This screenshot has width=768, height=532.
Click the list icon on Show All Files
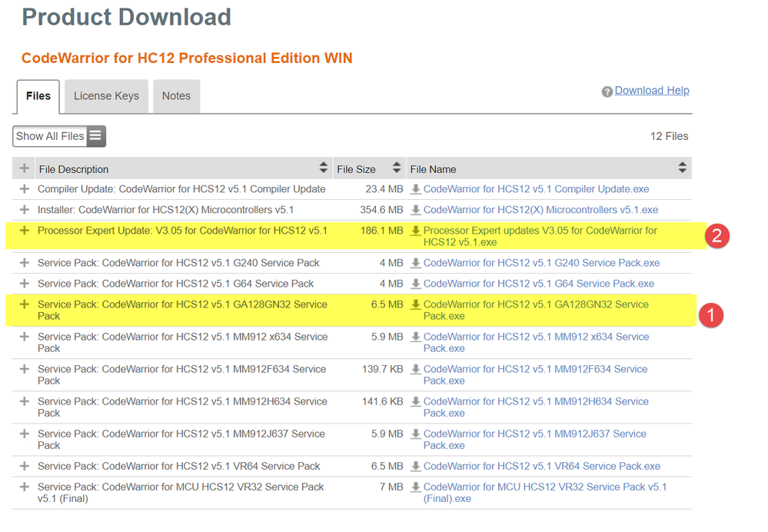coord(96,136)
